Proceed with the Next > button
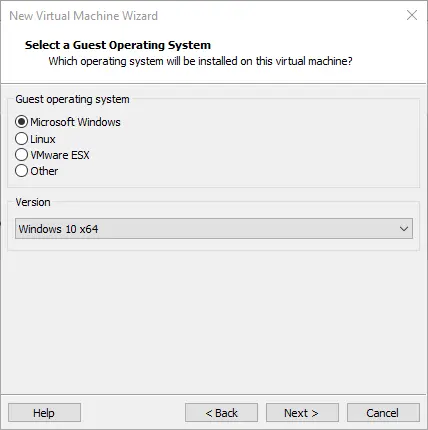 pos(302,413)
